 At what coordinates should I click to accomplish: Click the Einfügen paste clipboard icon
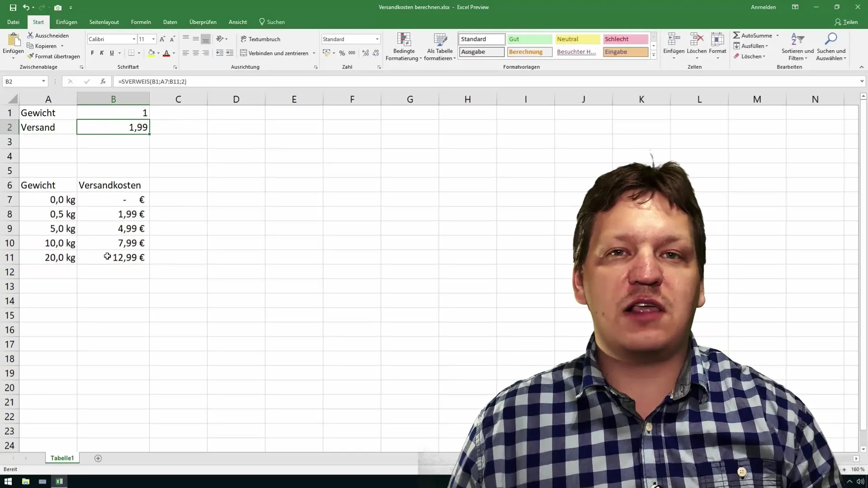(x=13, y=41)
